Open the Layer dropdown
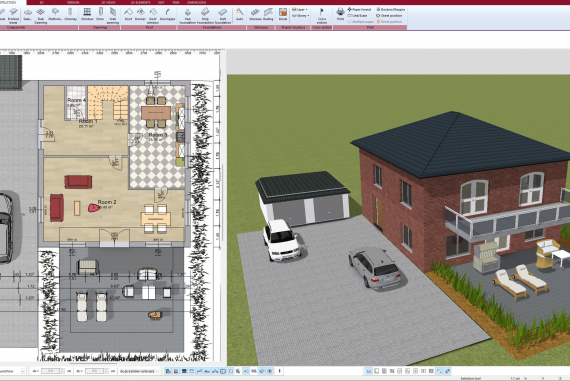The image size is (570, 381). (300, 10)
